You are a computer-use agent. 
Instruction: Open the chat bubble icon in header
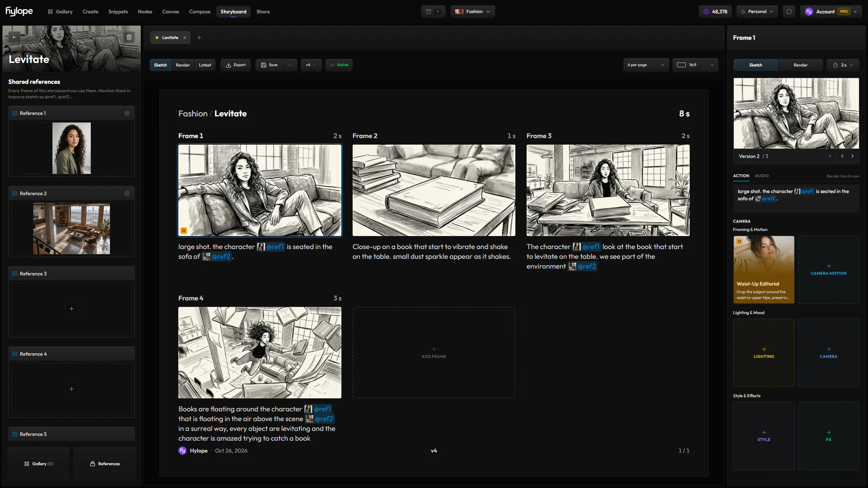(x=789, y=12)
